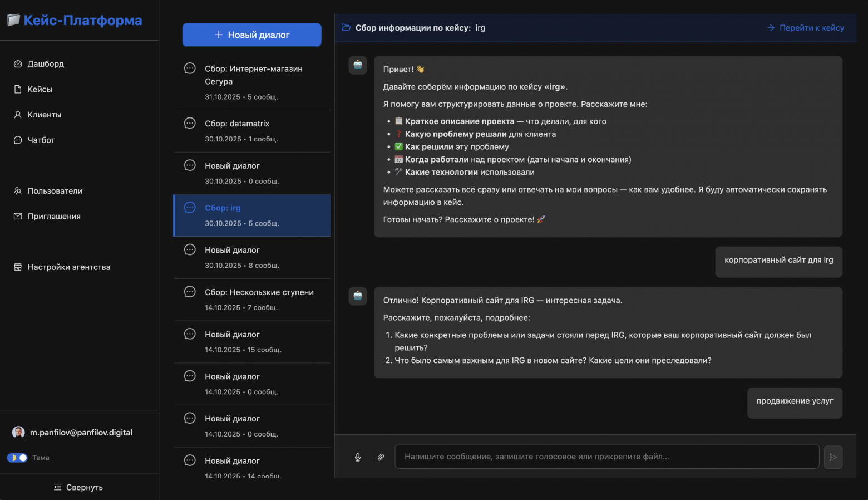Open the Перейти к кейсу link
Screen dimensions: 868x500
806,27
